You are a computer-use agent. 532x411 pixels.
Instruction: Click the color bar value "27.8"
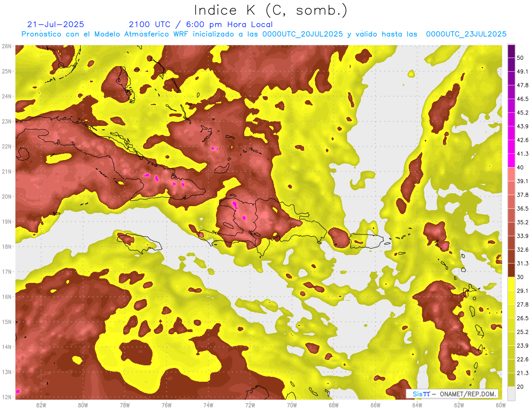pyautogui.click(x=523, y=304)
